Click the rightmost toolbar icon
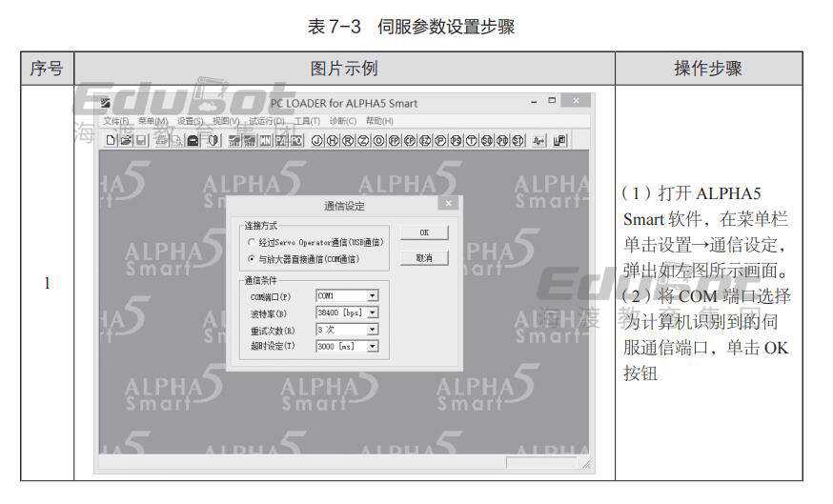Screen dimensions: 833x504 coord(559,140)
